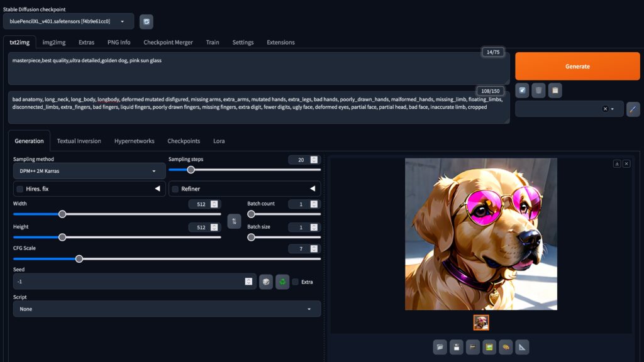
Task: Check the Extra seed option
Action: tap(296, 282)
